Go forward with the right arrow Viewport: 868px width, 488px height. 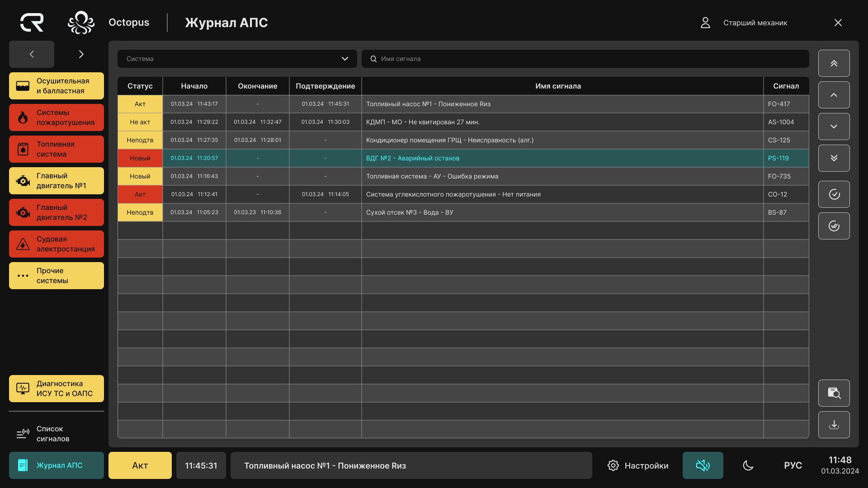[81, 54]
